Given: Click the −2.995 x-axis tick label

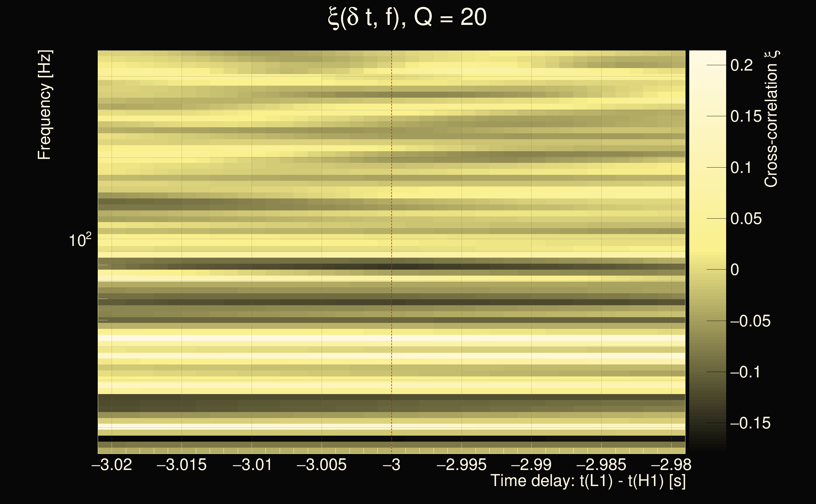Looking at the screenshot, I should [x=461, y=465].
